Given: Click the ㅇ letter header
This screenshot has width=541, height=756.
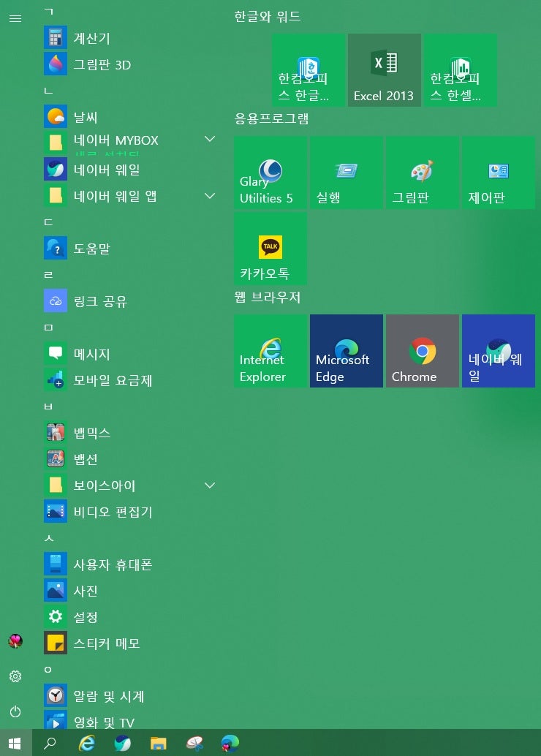Looking at the screenshot, I should point(48,670).
